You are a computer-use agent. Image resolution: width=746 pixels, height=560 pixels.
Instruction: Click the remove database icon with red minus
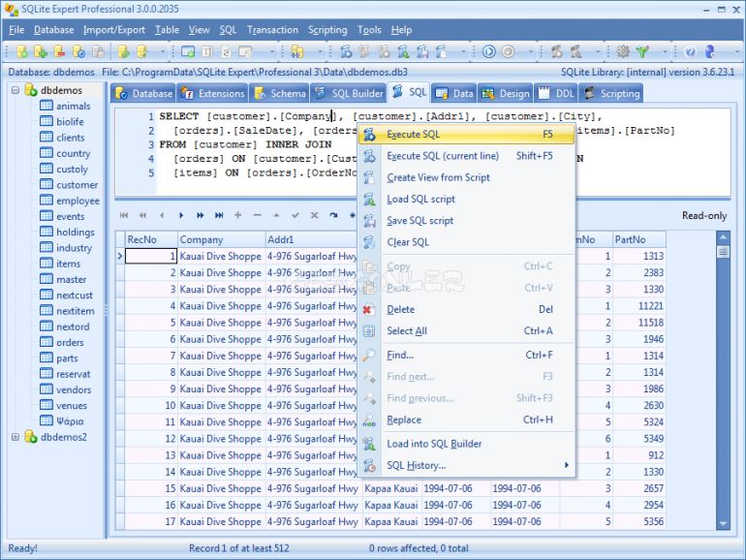pos(59,51)
